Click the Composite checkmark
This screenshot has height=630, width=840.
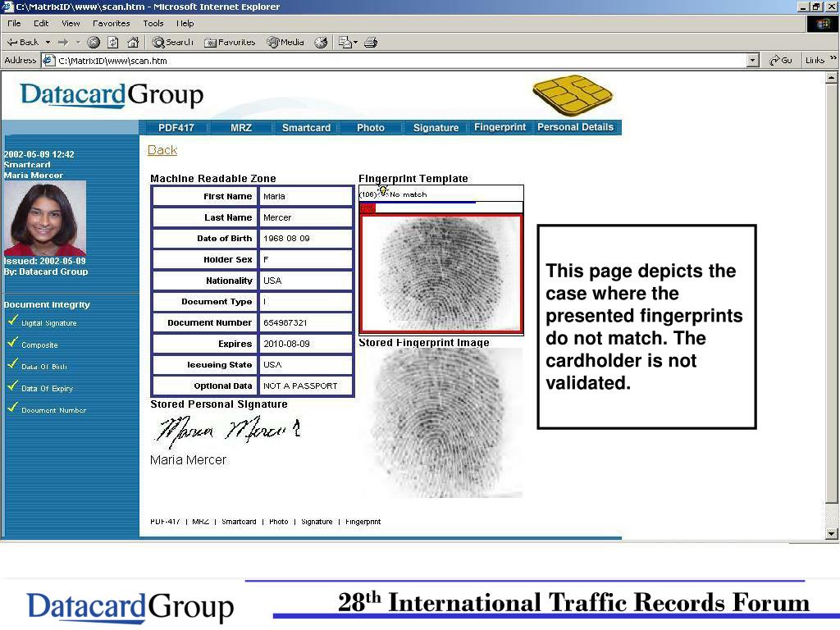13,342
